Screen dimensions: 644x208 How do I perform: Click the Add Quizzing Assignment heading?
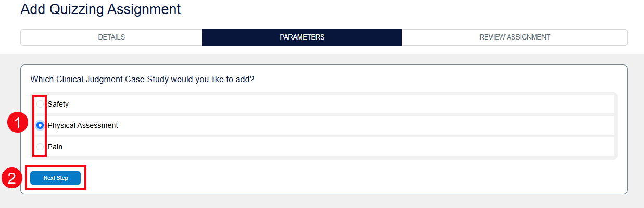click(100, 9)
